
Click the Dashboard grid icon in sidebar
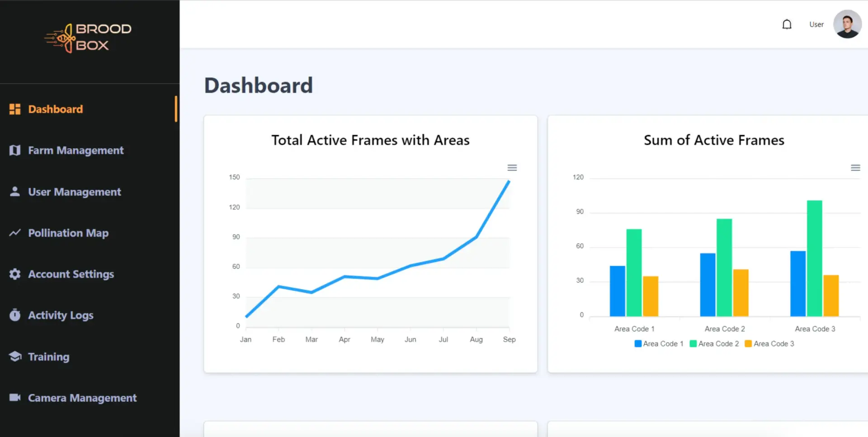pyautogui.click(x=15, y=109)
